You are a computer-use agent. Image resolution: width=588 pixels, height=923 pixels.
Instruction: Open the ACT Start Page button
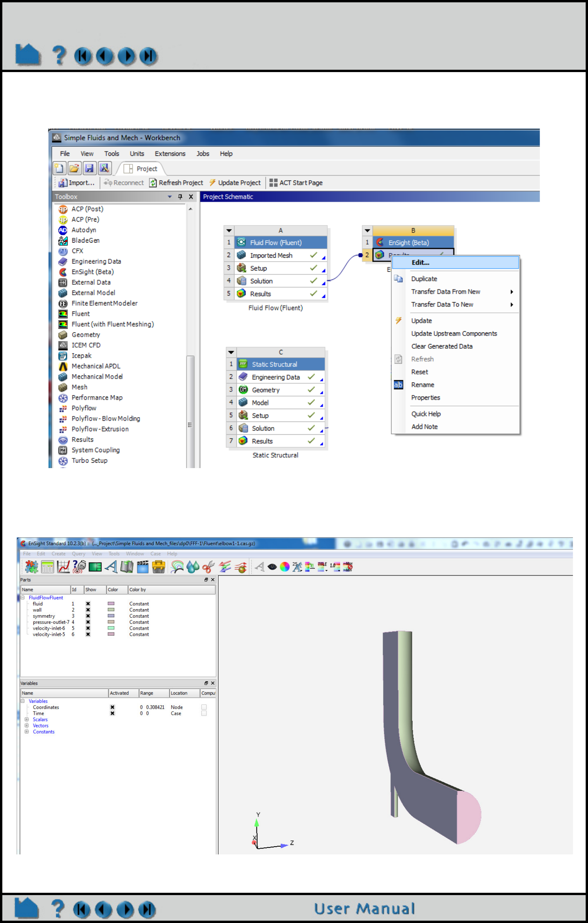(x=296, y=183)
